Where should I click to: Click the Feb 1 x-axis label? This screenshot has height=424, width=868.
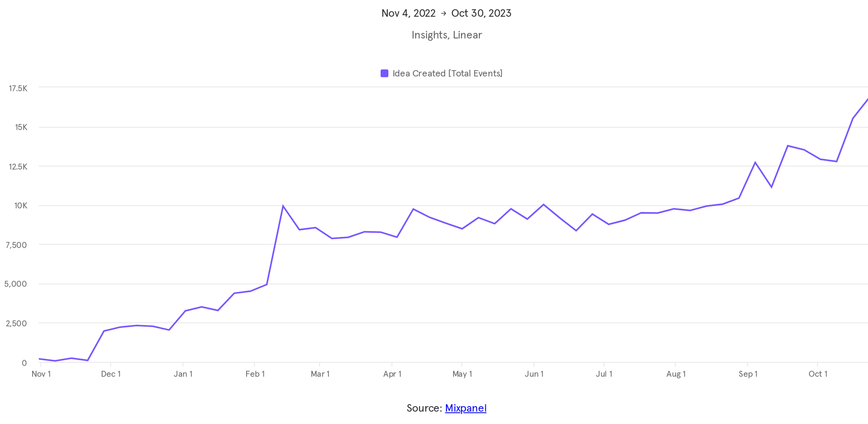255,374
